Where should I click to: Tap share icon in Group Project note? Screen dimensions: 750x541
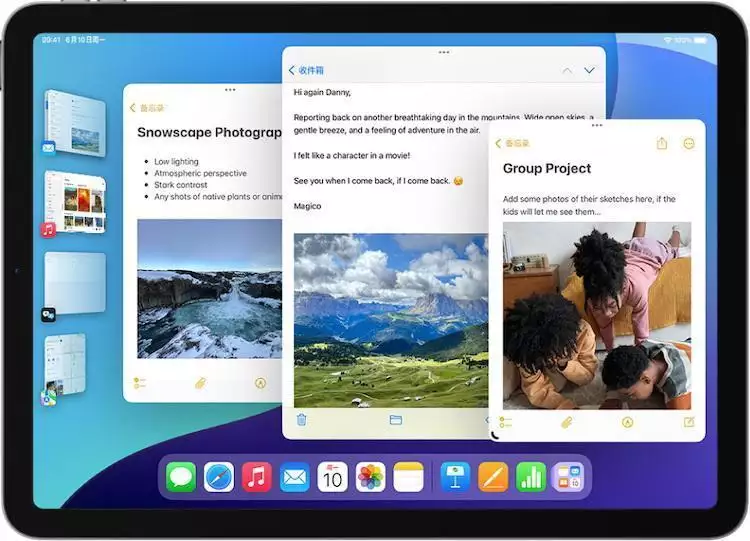point(662,143)
